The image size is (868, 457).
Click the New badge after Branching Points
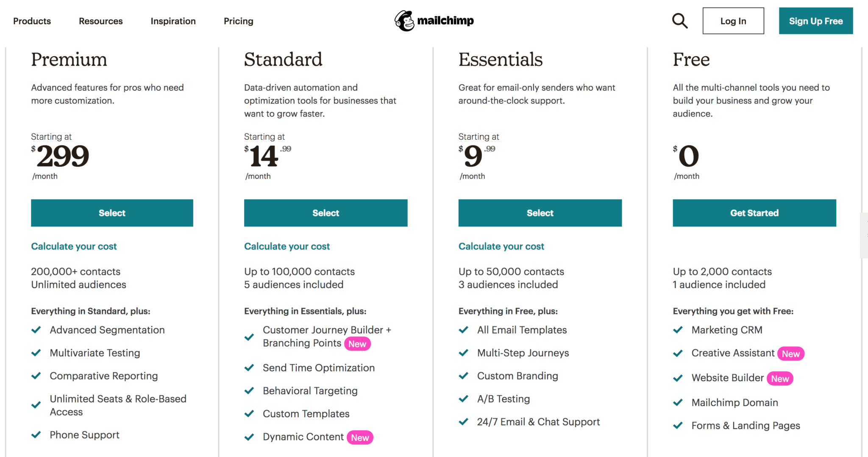[357, 344]
